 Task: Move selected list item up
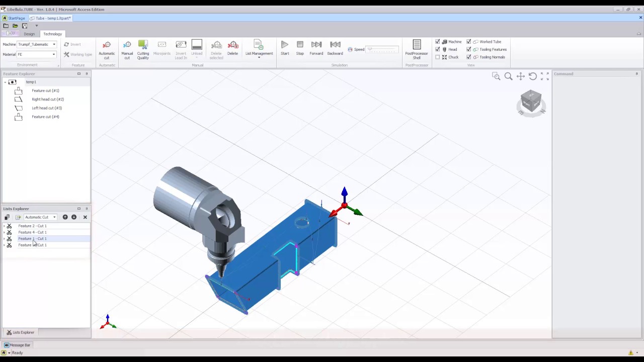[x=65, y=217]
